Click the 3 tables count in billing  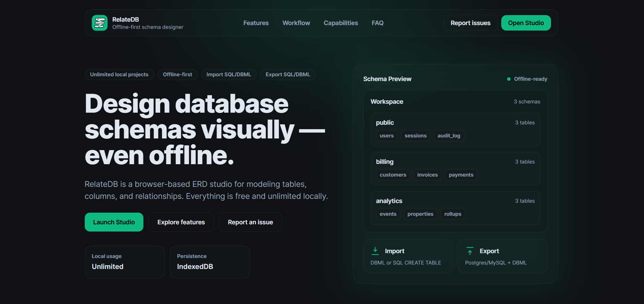(525, 162)
